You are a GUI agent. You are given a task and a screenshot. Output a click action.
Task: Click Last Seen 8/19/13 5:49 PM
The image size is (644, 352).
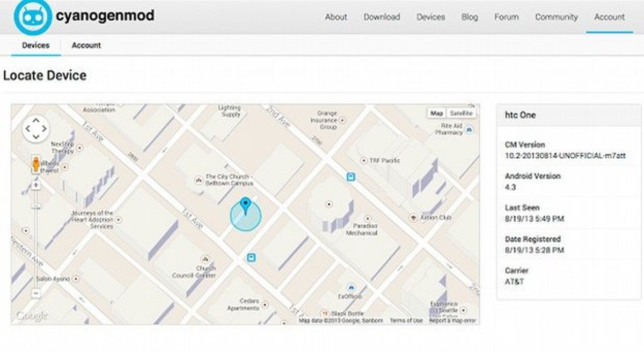coord(534,219)
